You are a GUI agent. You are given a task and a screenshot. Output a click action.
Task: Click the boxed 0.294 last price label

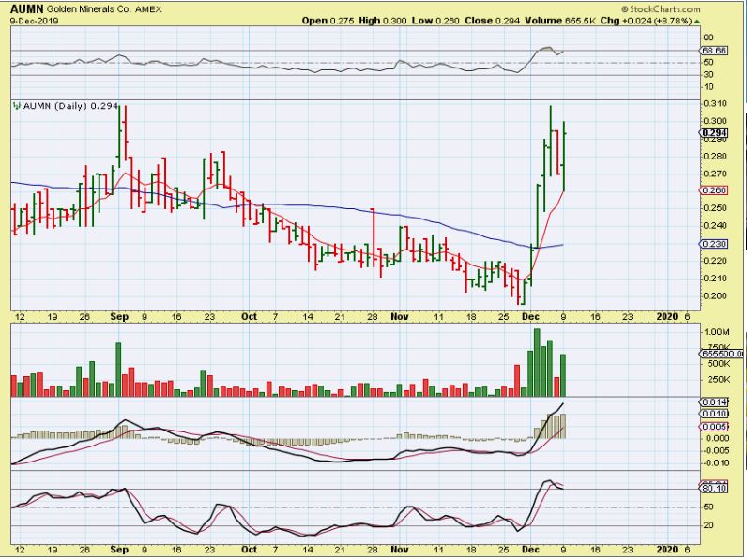714,133
